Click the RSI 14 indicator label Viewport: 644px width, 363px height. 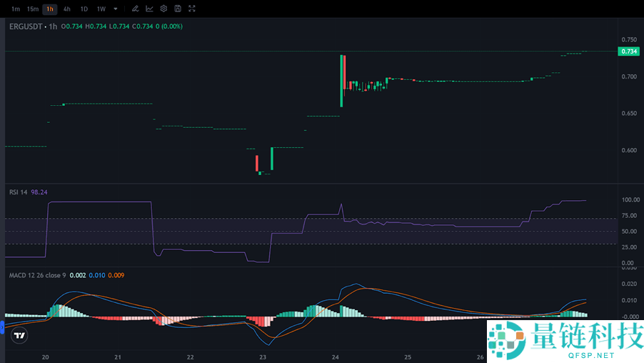(x=19, y=192)
